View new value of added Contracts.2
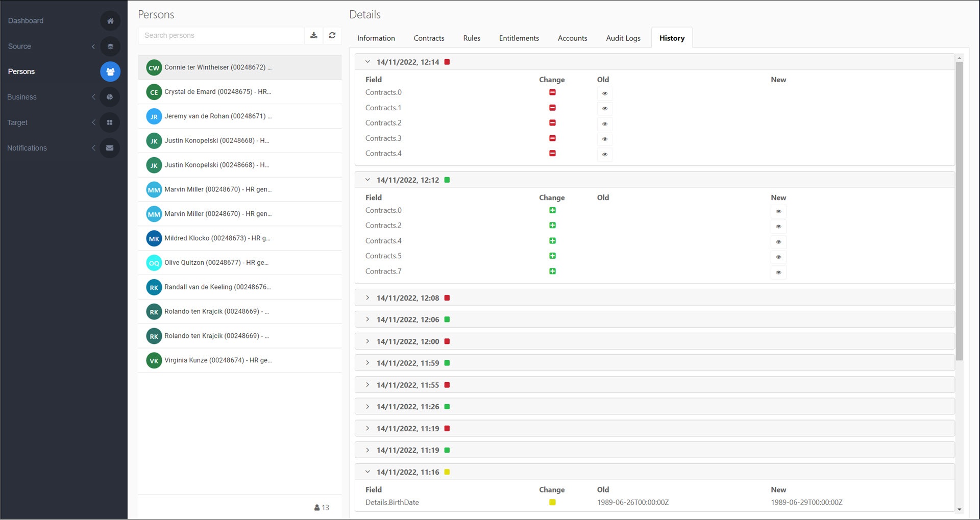The height and width of the screenshot is (520, 980). coord(778,227)
